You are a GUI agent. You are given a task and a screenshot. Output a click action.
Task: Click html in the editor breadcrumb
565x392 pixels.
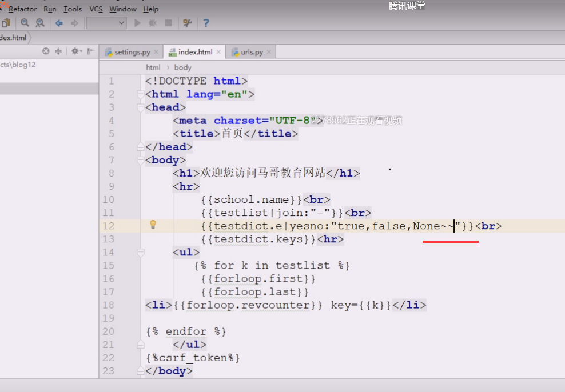(153, 67)
